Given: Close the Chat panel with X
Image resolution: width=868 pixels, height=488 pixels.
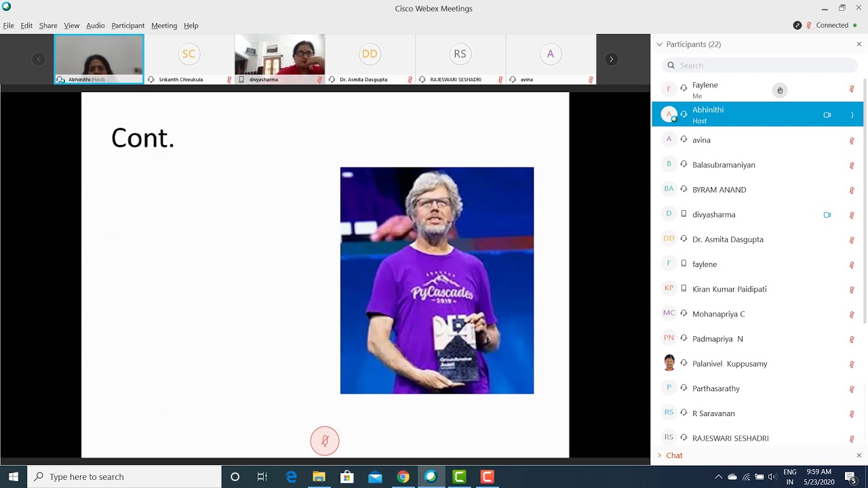Looking at the screenshot, I should click(859, 455).
